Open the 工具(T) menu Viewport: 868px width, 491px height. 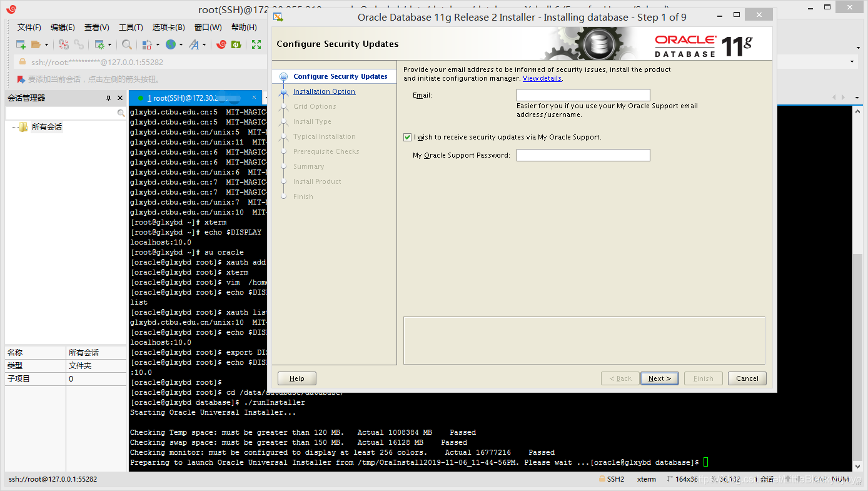pos(131,28)
